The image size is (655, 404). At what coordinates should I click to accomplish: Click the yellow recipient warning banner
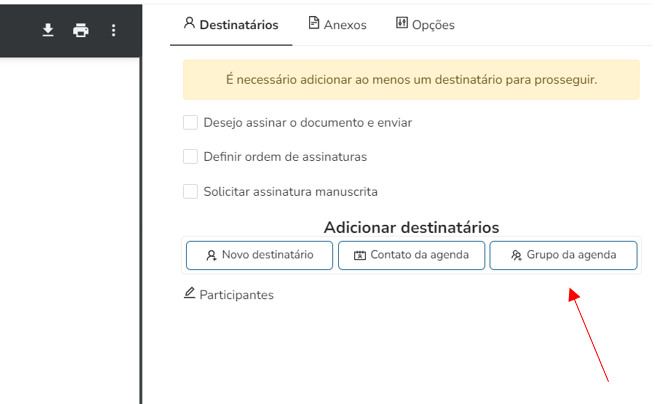point(411,79)
